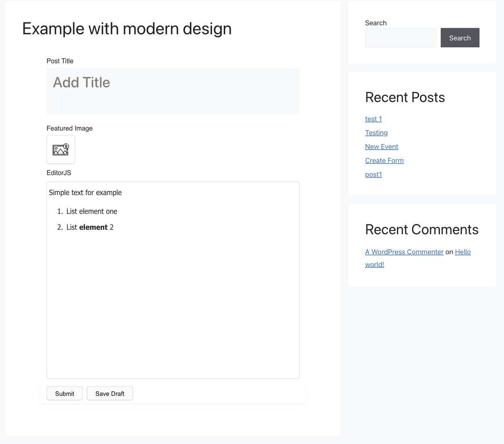Click the 'Example with modern design' heading

(x=127, y=29)
